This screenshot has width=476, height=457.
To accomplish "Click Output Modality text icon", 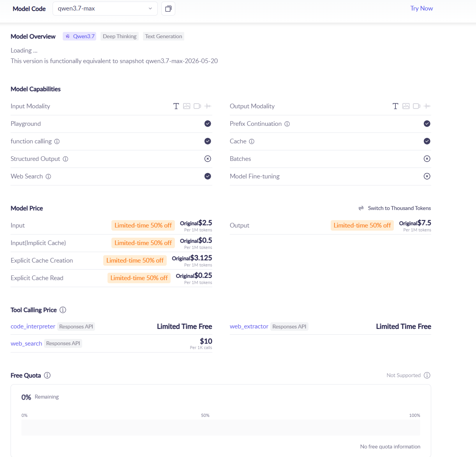I will pos(395,106).
